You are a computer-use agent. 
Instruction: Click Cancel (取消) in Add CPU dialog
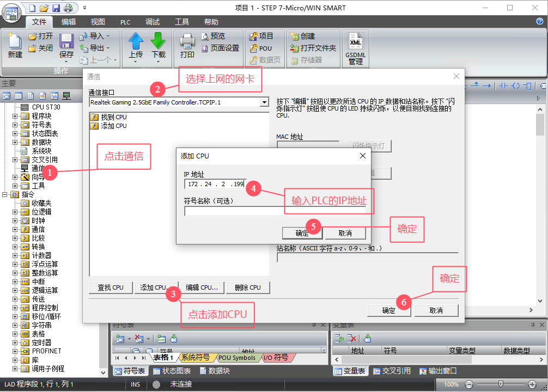[345, 233]
